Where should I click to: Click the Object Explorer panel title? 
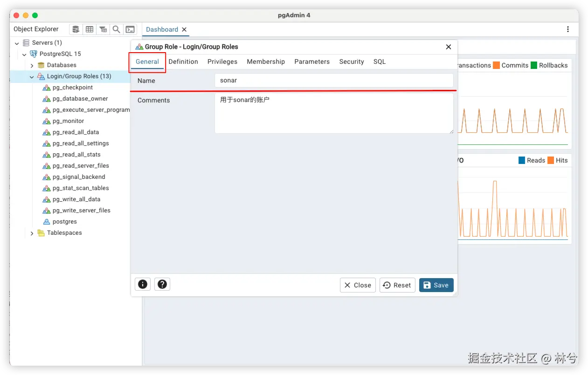pos(36,29)
